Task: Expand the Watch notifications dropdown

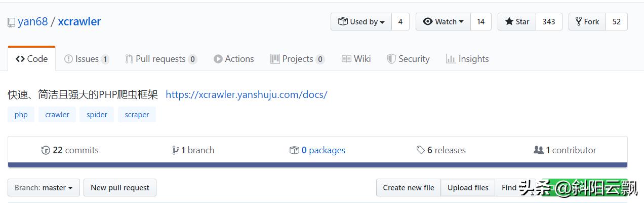Action: [x=443, y=22]
